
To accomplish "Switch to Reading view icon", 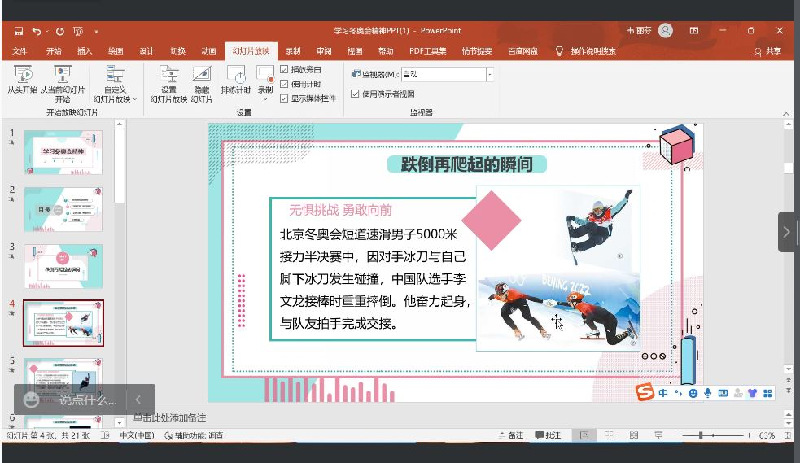I will pyautogui.click(x=634, y=435).
